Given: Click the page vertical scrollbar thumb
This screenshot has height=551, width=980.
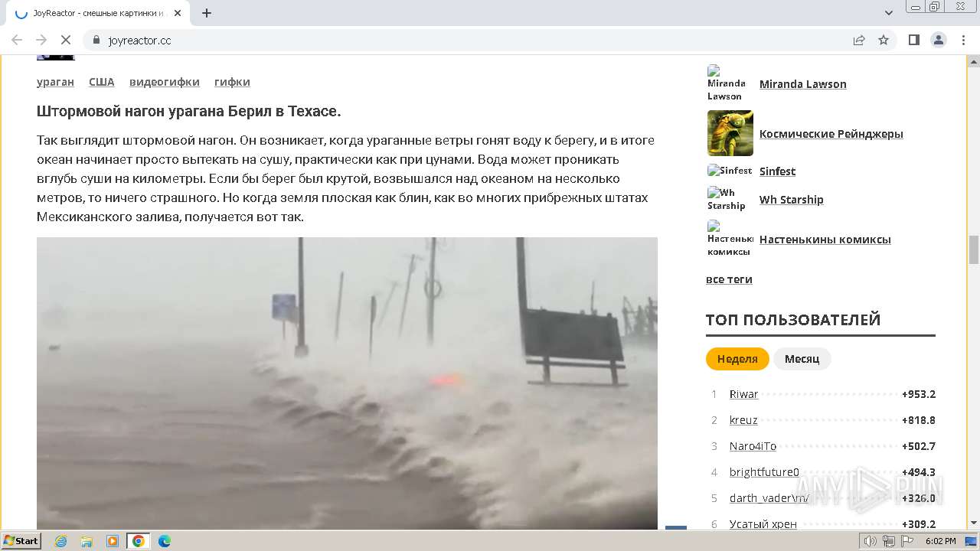Looking at the screenshot, I should point(973,249).
